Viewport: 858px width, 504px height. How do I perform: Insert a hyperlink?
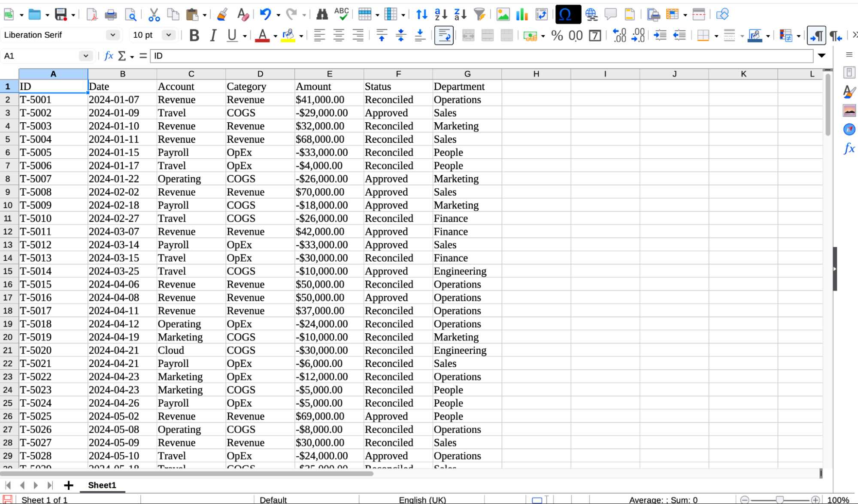point(591,15)
